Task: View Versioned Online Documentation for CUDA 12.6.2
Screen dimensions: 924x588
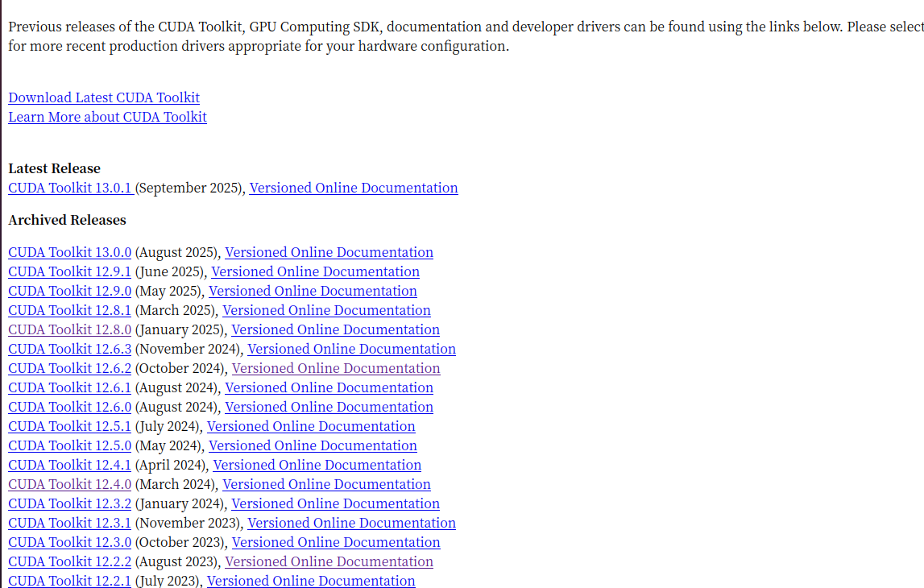Action: 336,369
